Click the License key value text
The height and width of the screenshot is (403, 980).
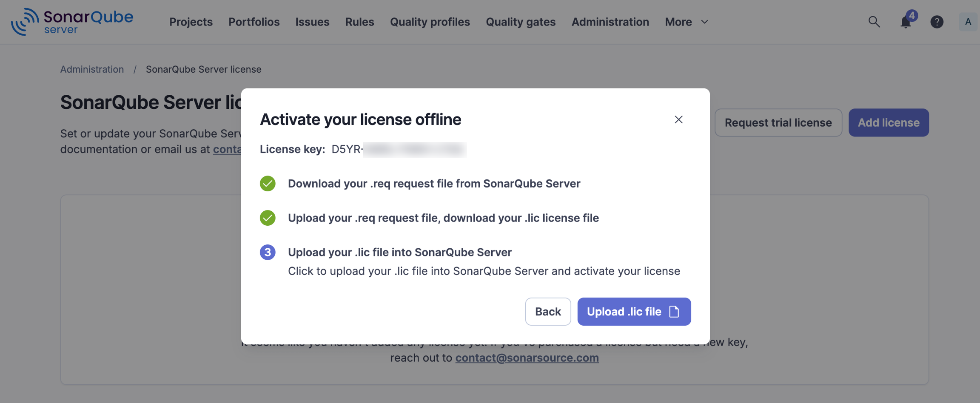(399, 149)
